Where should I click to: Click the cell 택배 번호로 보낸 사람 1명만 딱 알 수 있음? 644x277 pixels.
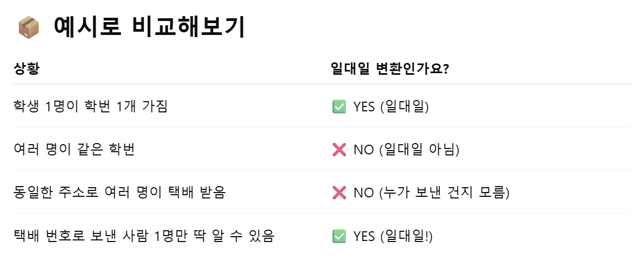pos(144,236)
